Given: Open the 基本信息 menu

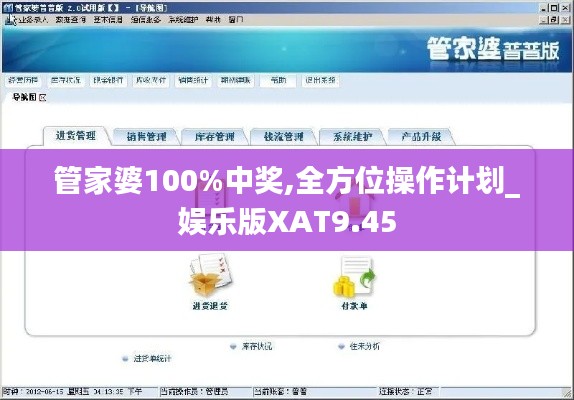Looking at the screenshot, I should point(108,20).
